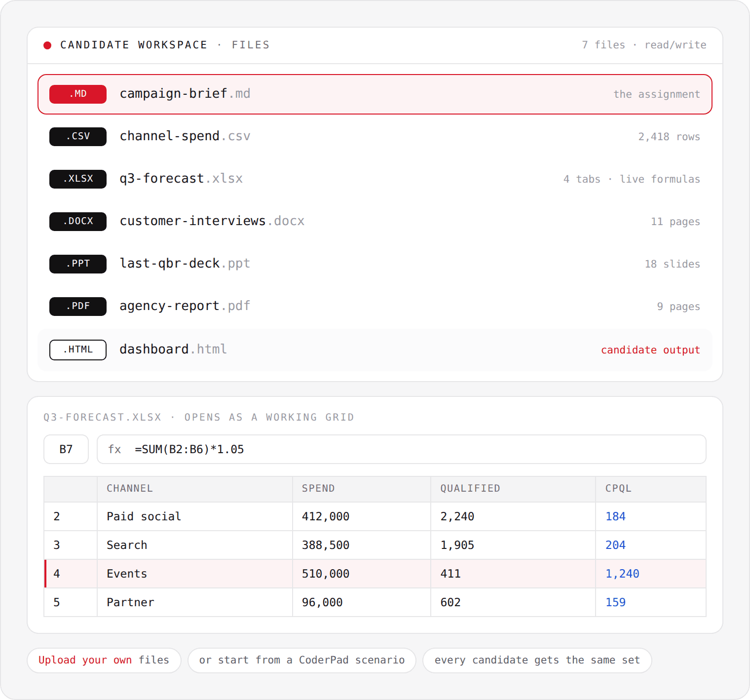Screen dimensions: 750x700
Task: Select the SPEND column header
Action: 362,489
